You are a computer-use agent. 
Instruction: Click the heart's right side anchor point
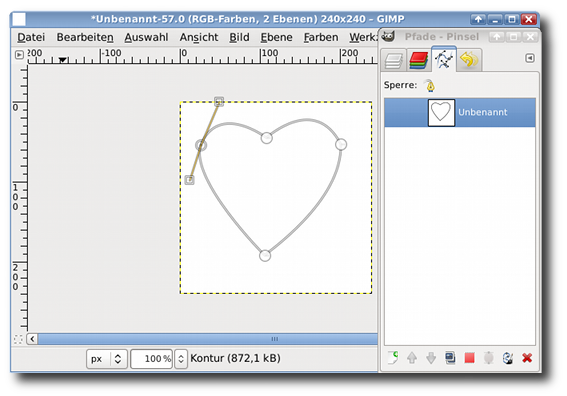point(341,145)
